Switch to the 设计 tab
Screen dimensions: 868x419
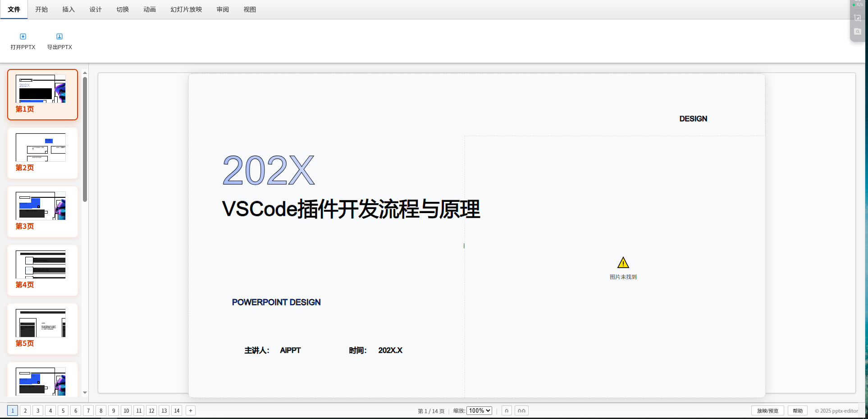[96, 9]
